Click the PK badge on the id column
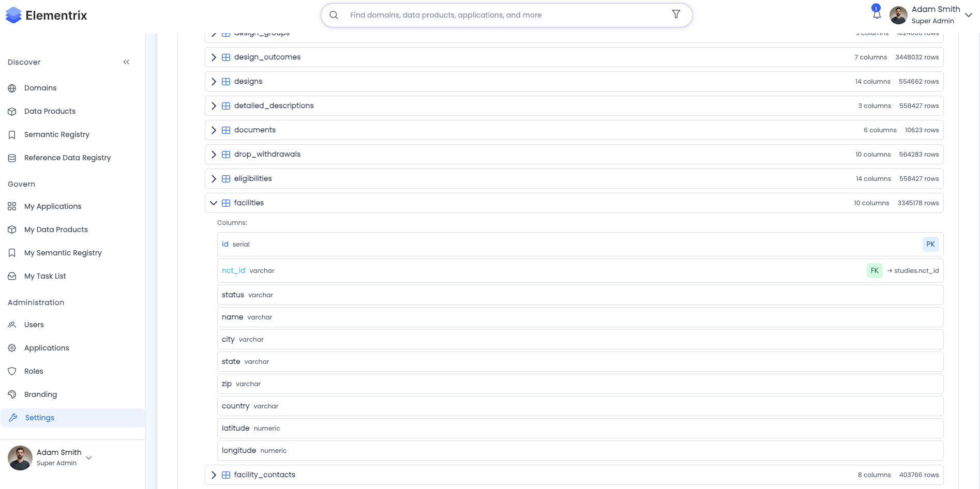Screen dimensions: 980x489 tap(930, 244)
